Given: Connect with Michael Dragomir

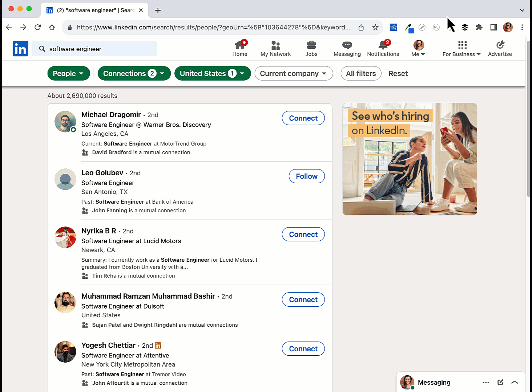Looking at the screenshot, I should (x=303, y=118).
